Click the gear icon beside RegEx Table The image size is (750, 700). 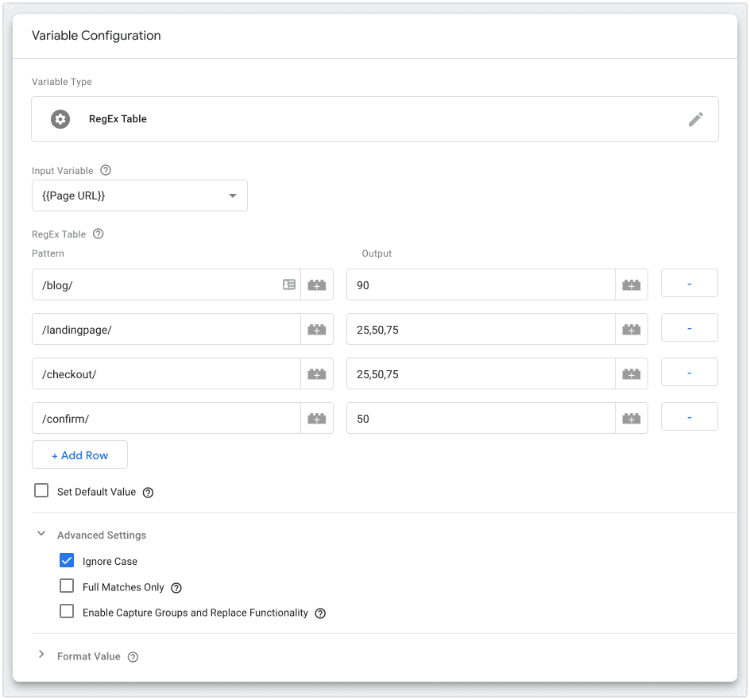(60, 118)
